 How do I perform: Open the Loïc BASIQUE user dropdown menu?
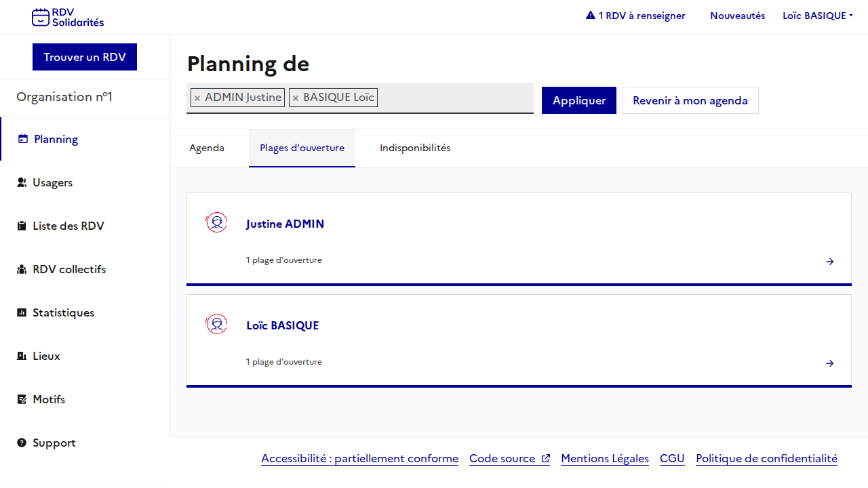pyautogui.click(x=817, y=16)
